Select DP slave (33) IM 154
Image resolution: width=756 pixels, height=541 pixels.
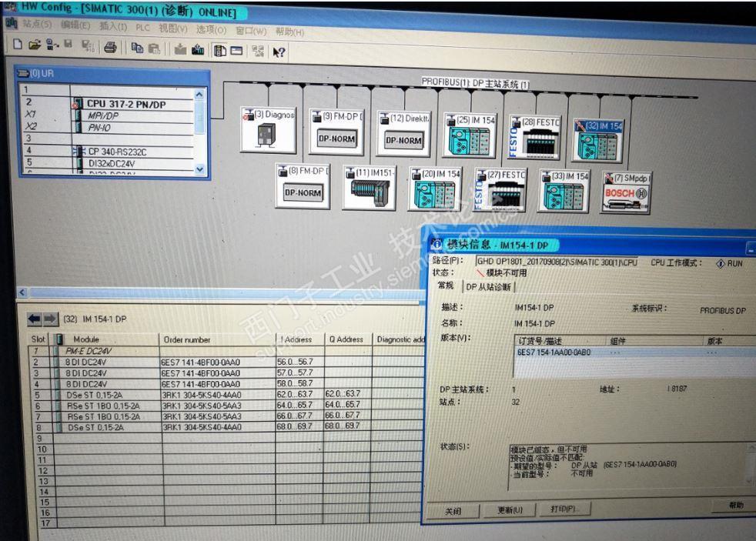point(564,192)
